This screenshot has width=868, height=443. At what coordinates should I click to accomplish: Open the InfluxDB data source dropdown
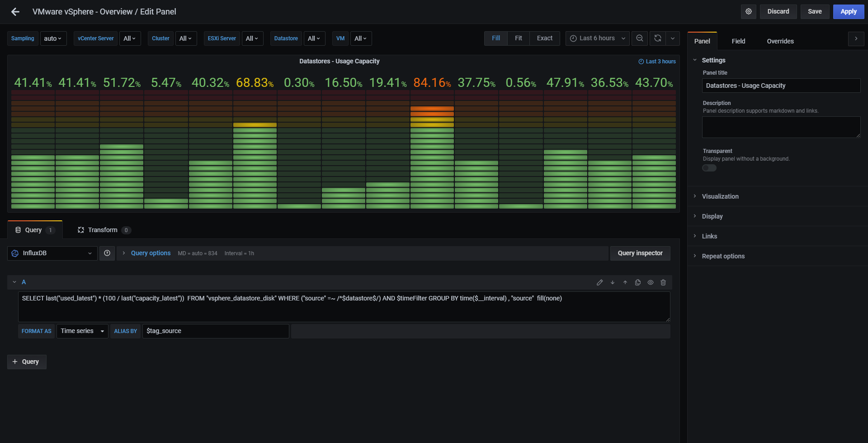[52, 253]
